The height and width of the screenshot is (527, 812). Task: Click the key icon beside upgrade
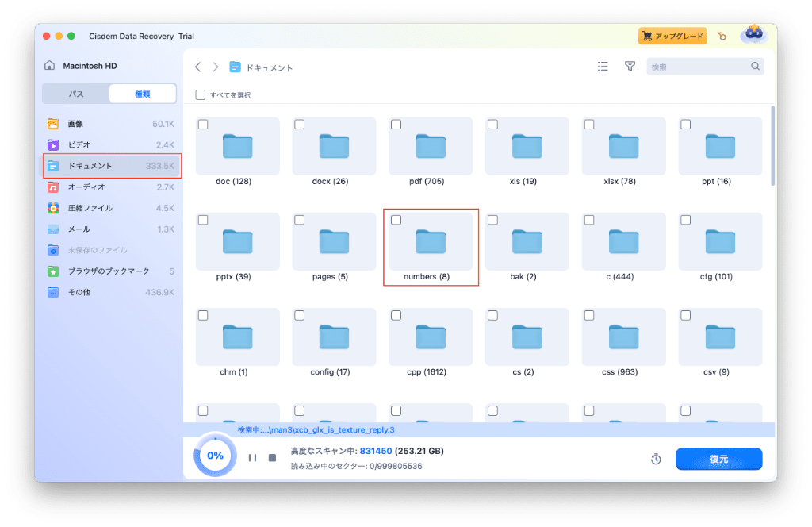click(722, 37)
